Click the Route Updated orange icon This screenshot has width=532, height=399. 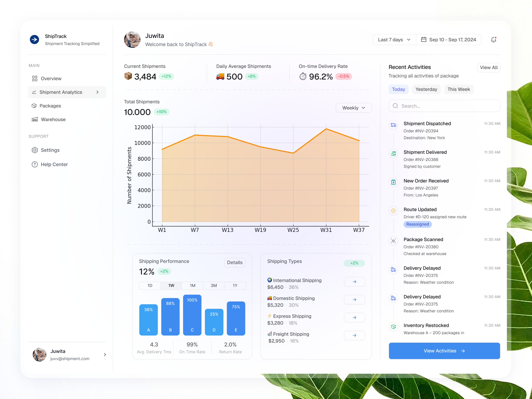coord(393,211)
